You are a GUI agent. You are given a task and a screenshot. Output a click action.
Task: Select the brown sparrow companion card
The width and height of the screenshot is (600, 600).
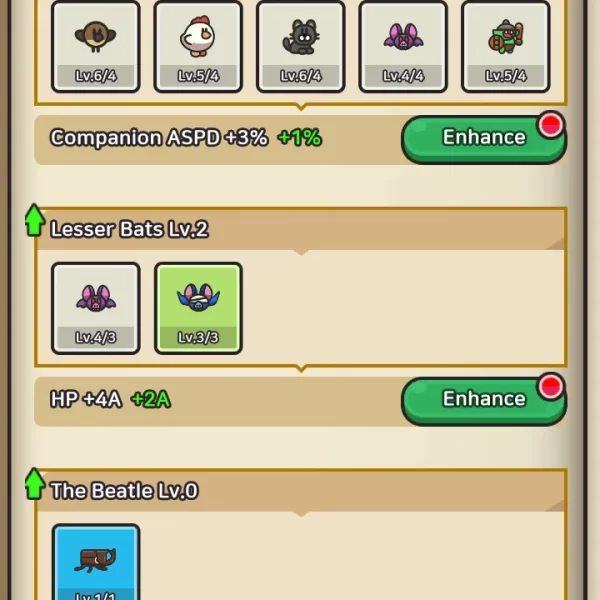96,47
